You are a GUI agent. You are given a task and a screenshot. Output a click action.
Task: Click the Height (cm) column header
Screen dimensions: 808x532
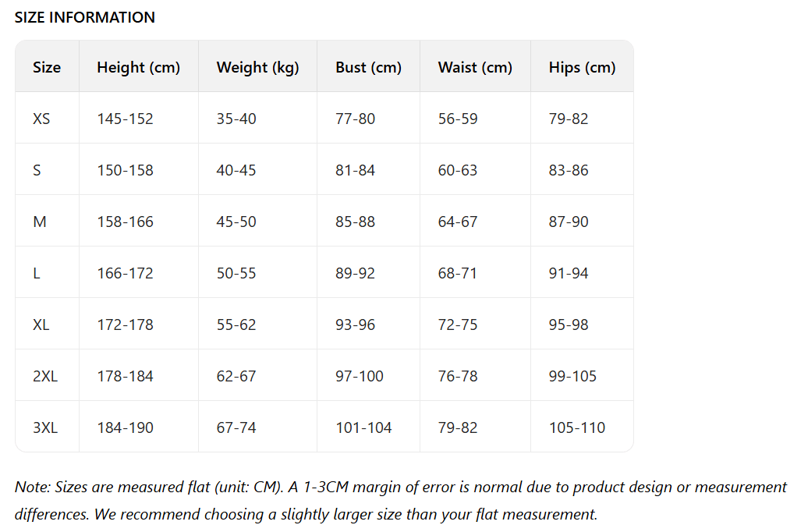point(138,67)
